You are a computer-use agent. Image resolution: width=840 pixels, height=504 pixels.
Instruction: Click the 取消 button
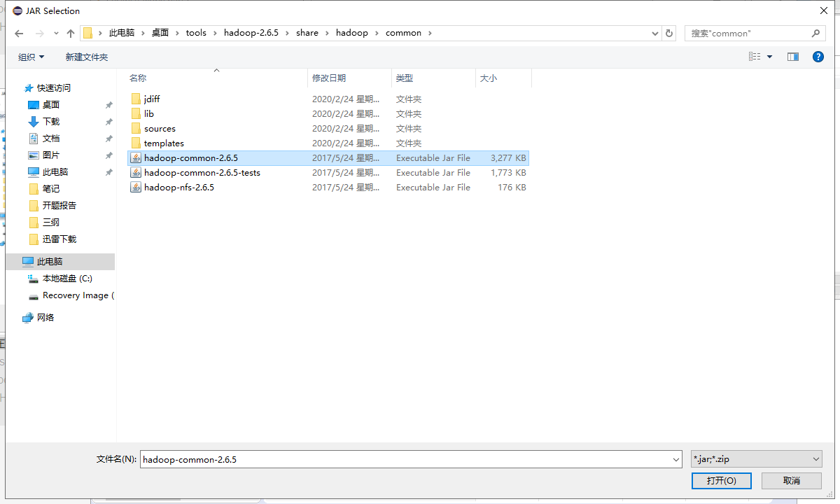click(x=792, y=481)
